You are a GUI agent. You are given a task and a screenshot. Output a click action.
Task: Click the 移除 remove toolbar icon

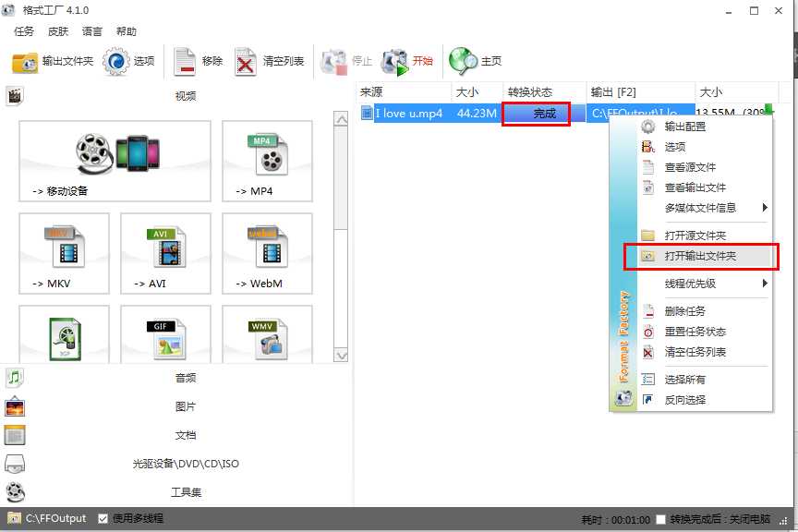[x=184, y=62]
